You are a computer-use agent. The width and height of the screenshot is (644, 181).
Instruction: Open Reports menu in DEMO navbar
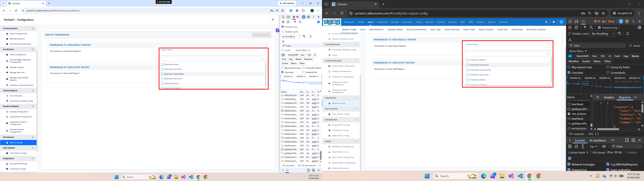pyautogui.click(x=492, y=22)
